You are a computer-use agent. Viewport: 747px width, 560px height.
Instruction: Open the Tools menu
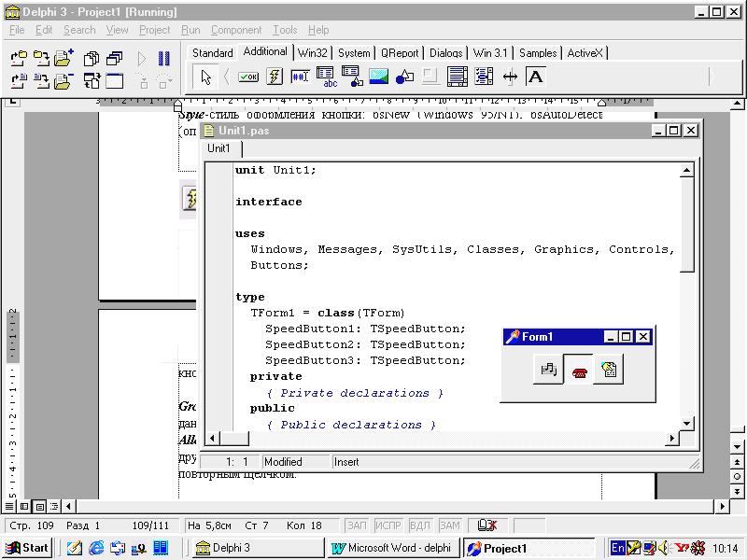click(x=285, y=30)
